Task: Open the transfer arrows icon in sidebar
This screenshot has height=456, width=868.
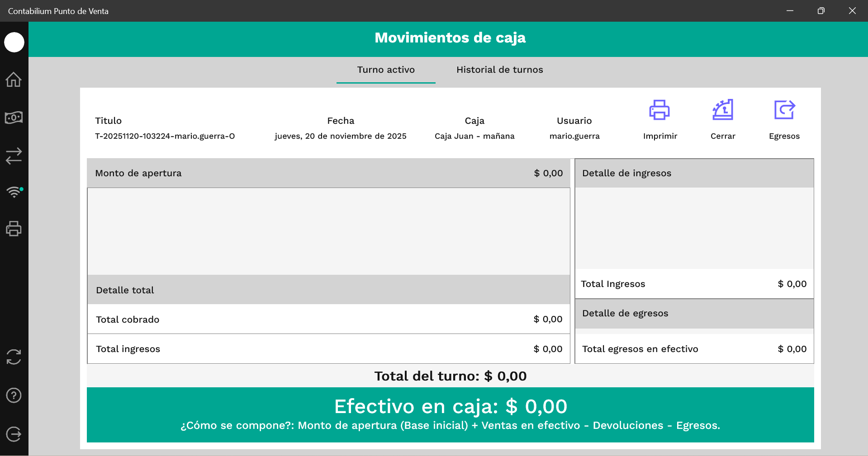Action: tap(14, 156)
